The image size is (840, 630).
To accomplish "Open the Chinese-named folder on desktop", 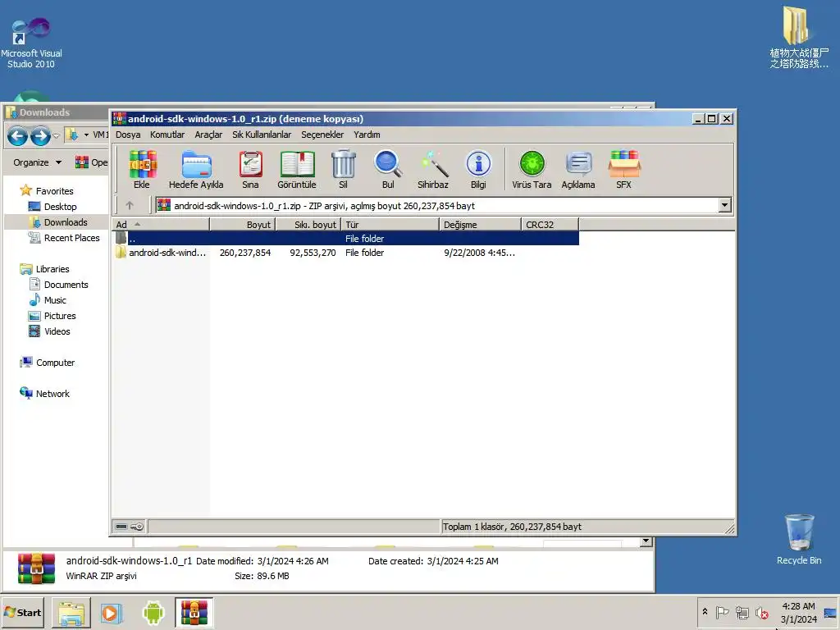I will [799, 38].
